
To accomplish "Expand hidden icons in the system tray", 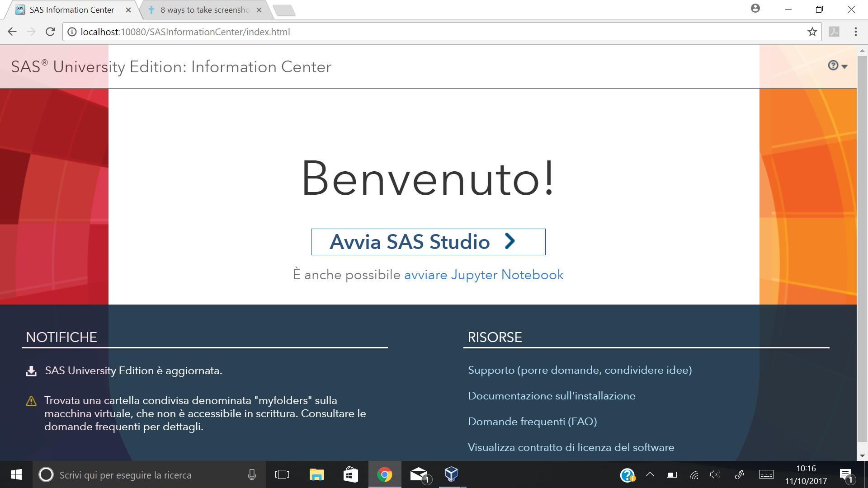I will coord(650,474).
